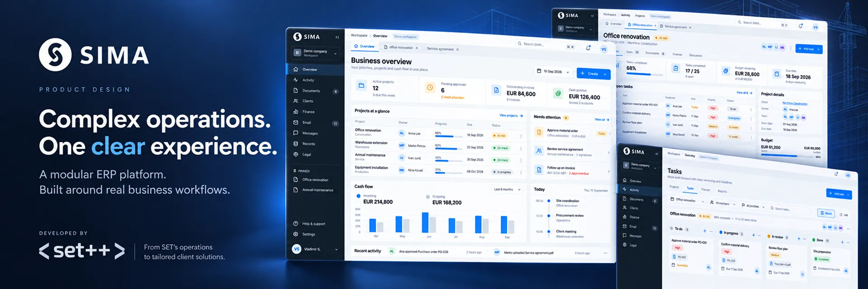
Task: Click the View projects link
Action: point(511,116)
